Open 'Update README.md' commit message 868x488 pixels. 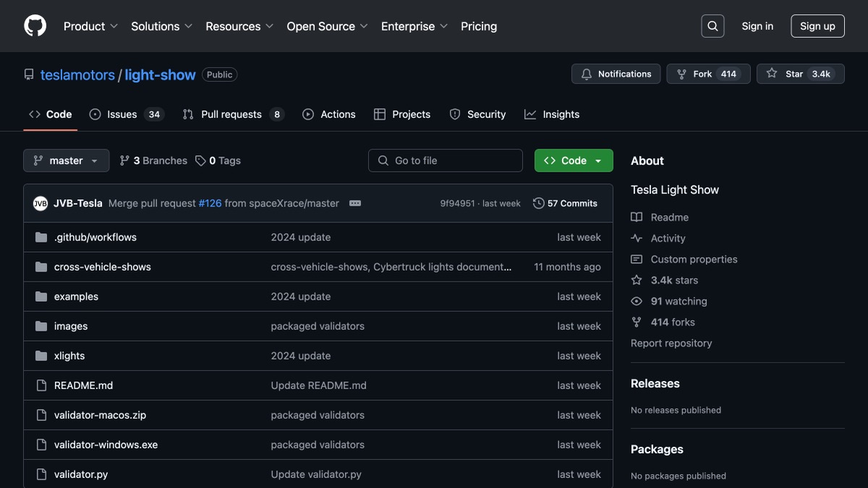[x=318, y=385]
